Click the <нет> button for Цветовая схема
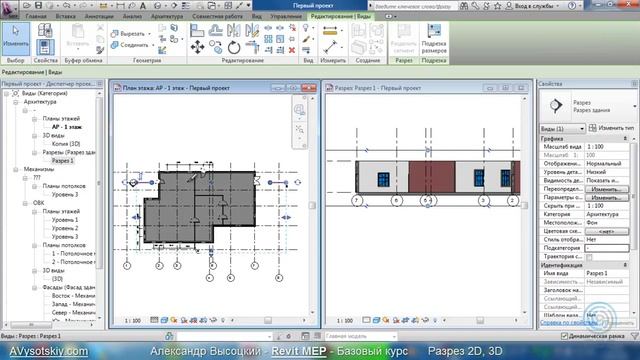640x360 pixels. [607, 231]
